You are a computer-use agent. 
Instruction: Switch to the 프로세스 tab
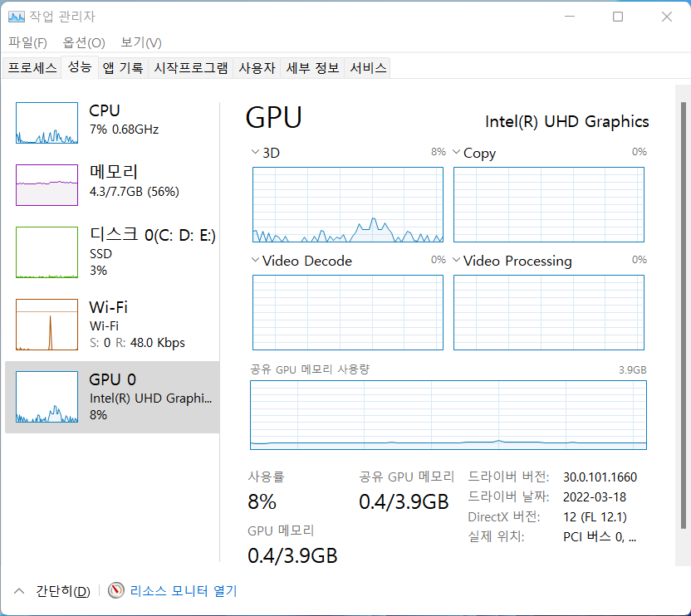pos(32,68)
